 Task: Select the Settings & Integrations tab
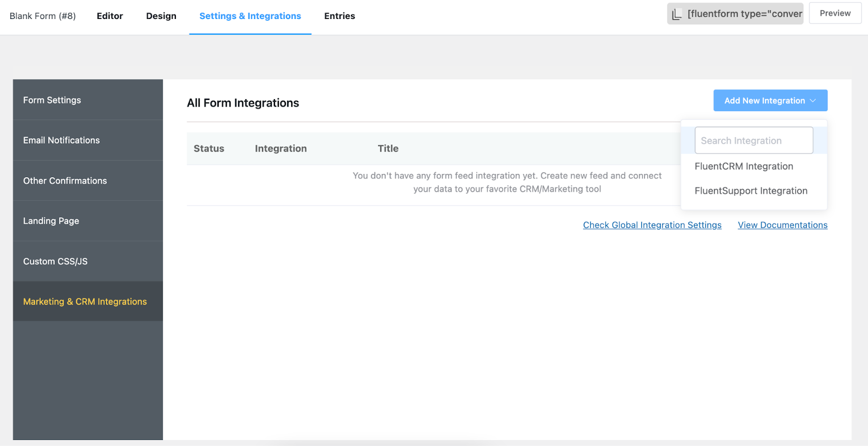click(x=250, y=16)
